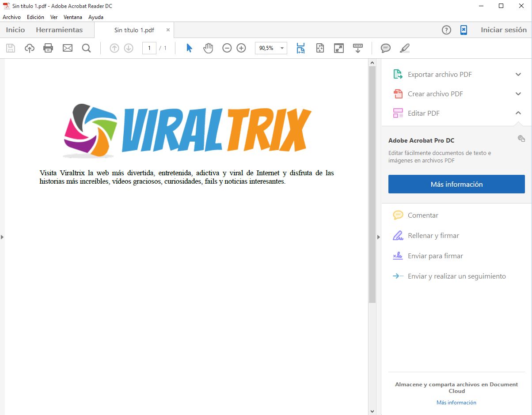Activate the hand pan tool

click(208, 48)
